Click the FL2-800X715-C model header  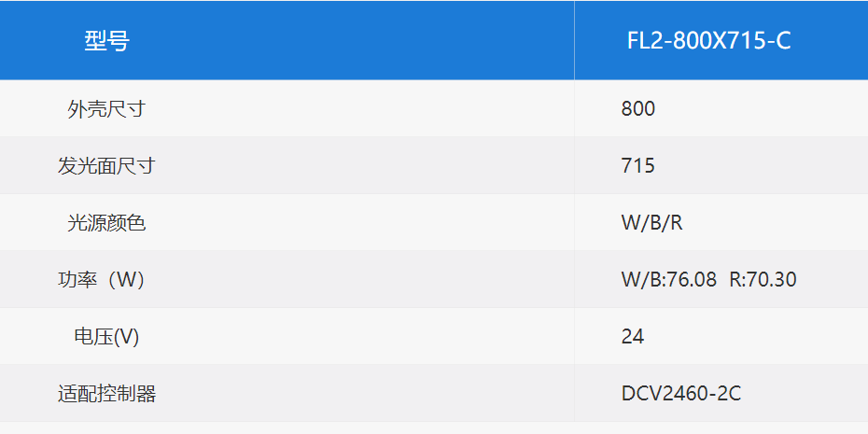(708, 41)
